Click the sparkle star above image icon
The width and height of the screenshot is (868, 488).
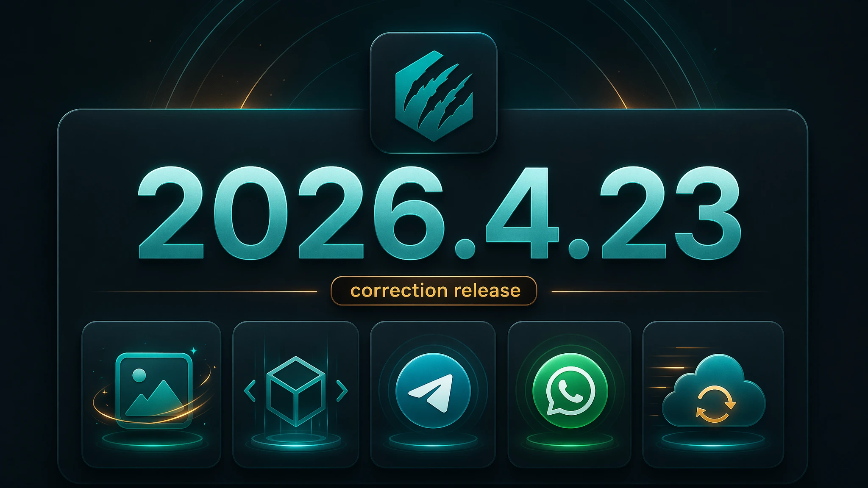click(194, 350)
